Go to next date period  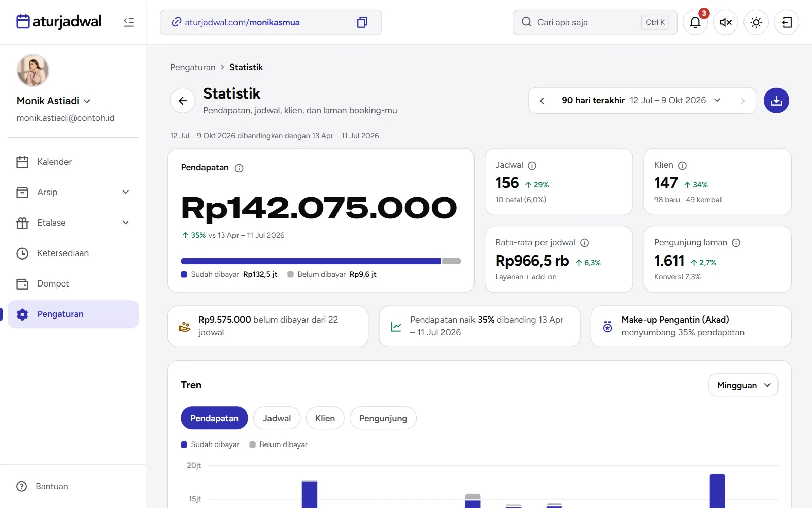[x=742, y=101]
